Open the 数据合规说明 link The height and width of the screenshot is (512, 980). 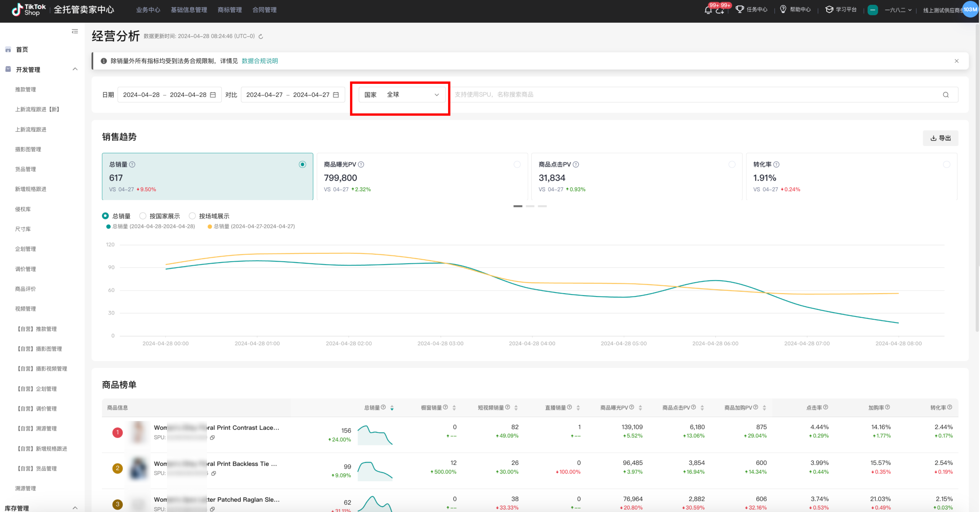pos(260,61)
